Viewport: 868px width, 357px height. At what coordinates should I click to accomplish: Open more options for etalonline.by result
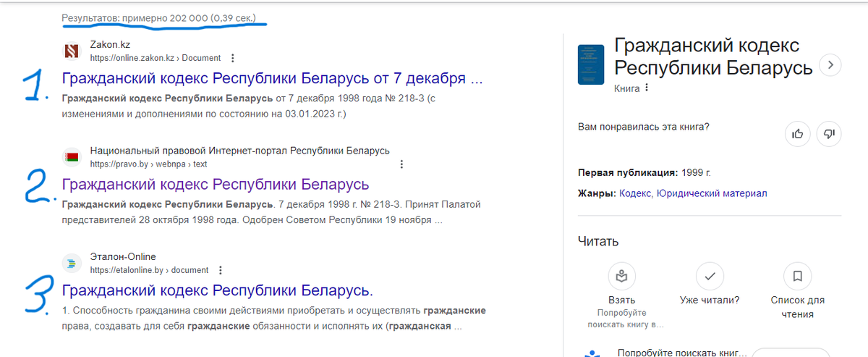[221, 270]
